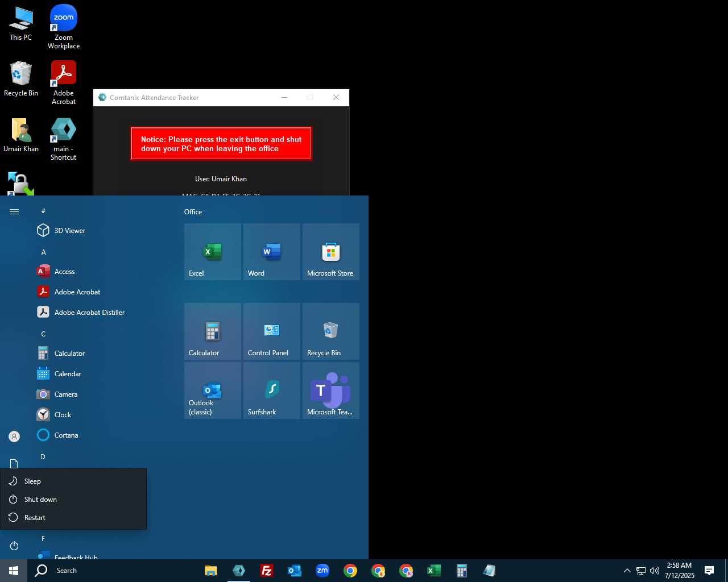
Task: Select the Umair Khan desktop folder
Action: tap(21, 135)
